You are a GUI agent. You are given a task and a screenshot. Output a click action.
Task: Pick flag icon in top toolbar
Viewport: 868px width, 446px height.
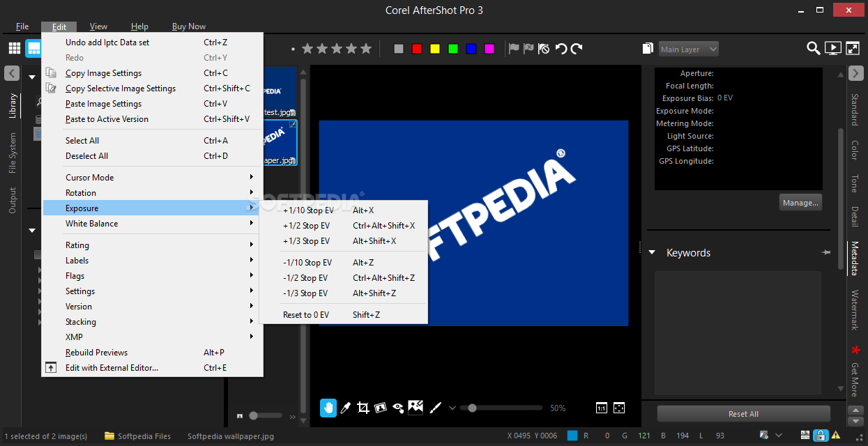513,48
